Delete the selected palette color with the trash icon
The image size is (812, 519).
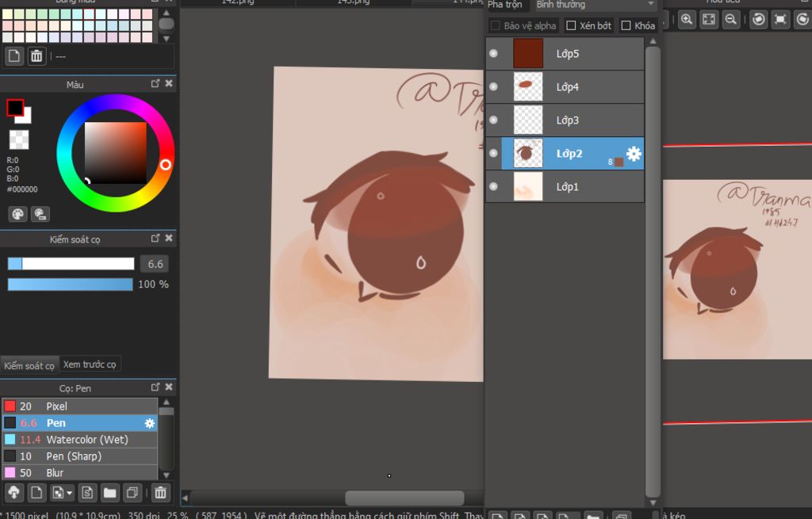tap(36, 56)
